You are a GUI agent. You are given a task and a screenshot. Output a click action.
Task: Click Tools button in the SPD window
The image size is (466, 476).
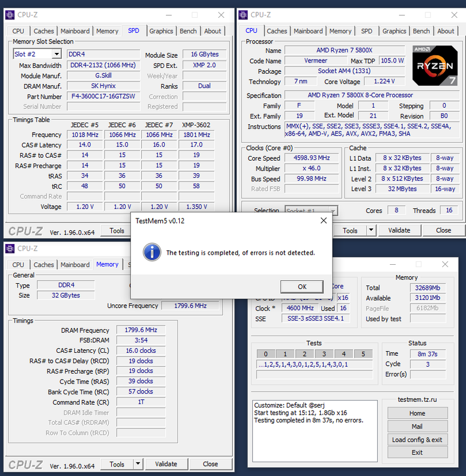(x=117, y=231)
